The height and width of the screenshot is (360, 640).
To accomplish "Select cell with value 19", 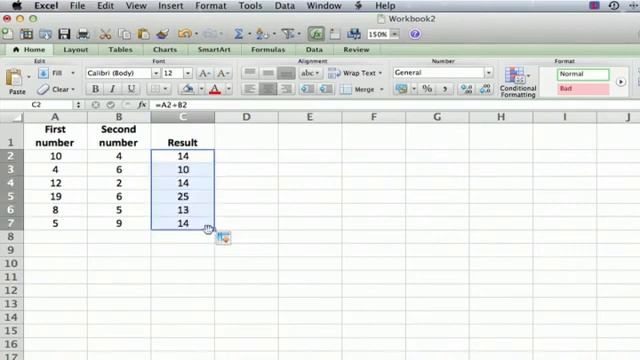I will [56, 196].
